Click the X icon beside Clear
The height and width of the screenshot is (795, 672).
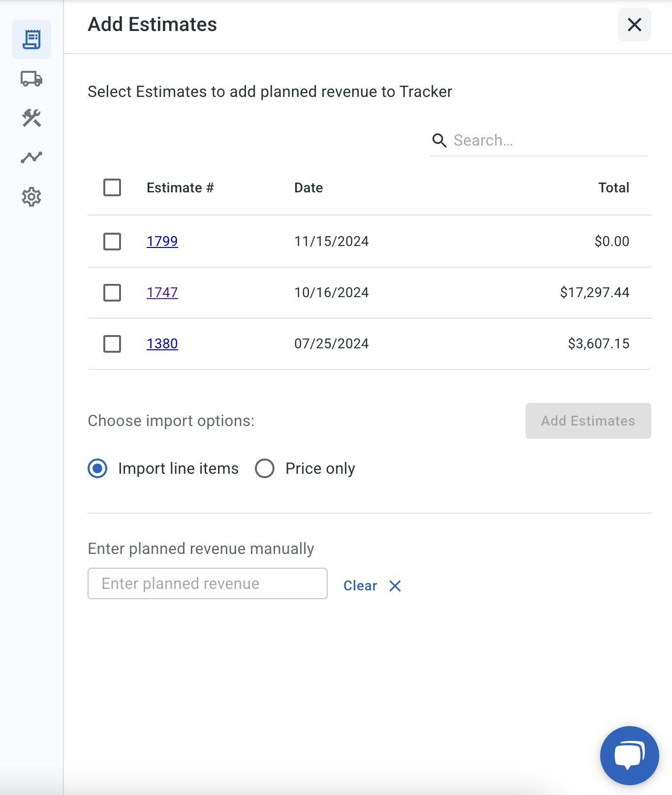click(395, 586)
